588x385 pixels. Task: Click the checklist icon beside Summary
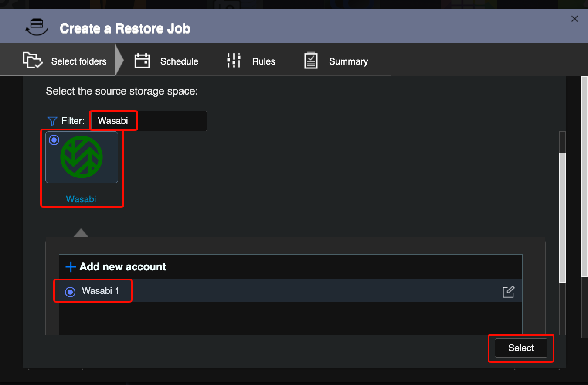311,61
